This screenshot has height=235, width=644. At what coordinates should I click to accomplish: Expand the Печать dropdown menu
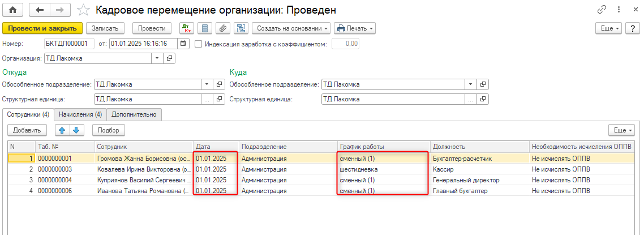pos(355,28)
